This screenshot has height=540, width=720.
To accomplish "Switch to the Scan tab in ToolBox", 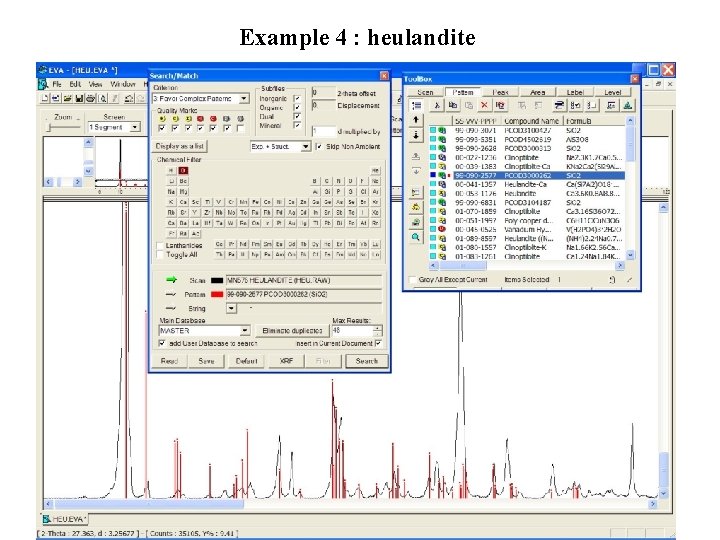I will click(x=425, y=92).
